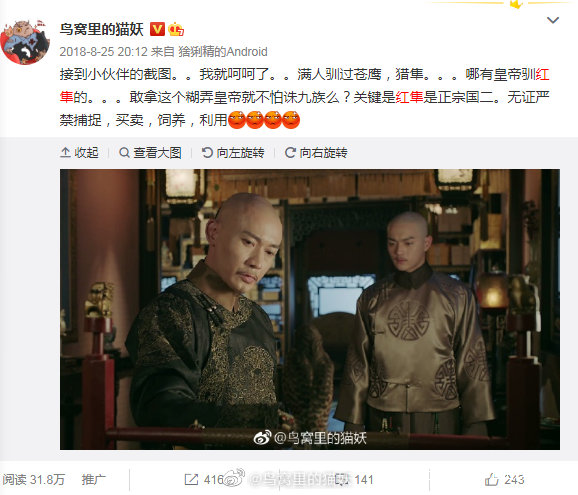Open the 鸟窝里的猫妖 profile avatar
This screenshot has height=495, width=578.
(x=25, y=42)
